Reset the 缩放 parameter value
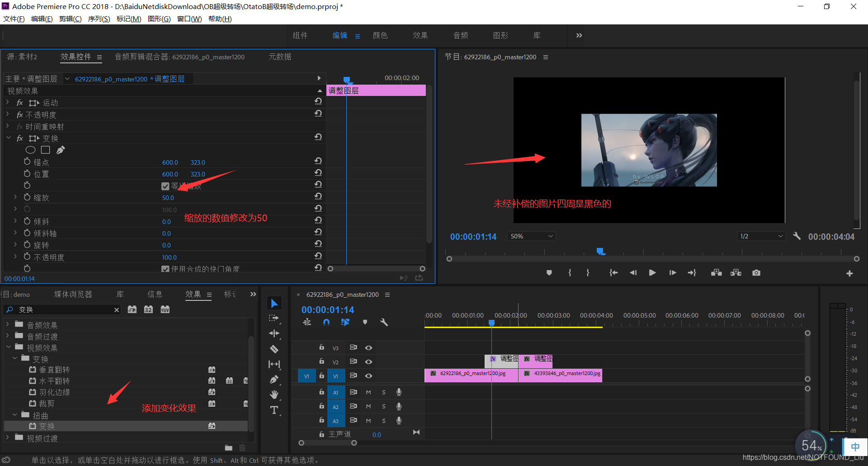868x466 pixels. pos(318,196)
